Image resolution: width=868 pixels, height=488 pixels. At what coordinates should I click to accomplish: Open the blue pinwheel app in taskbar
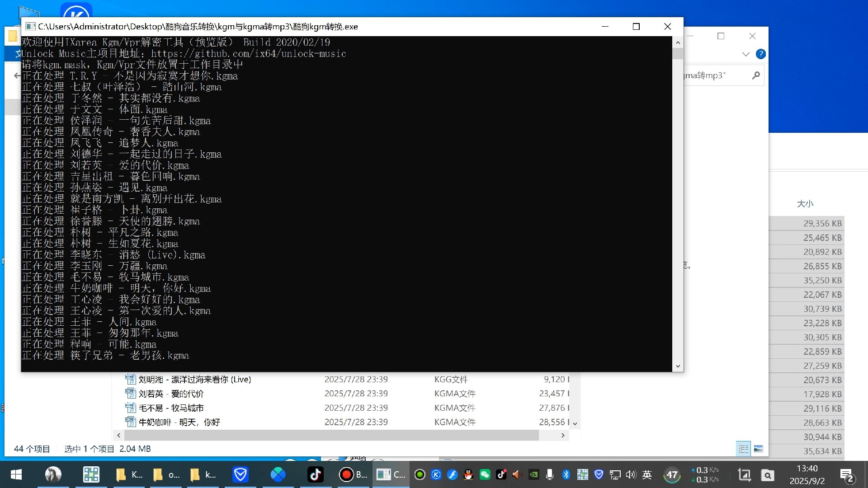278,474
